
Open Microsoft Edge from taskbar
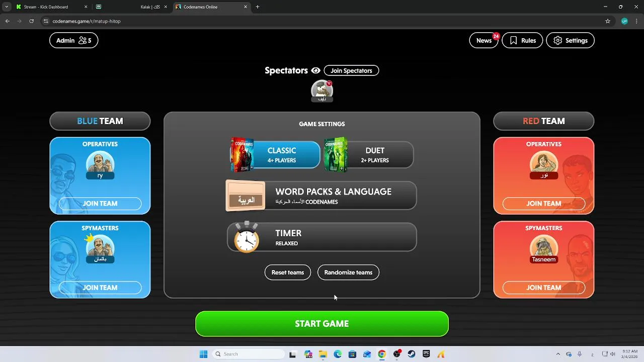tap(338, 354)
